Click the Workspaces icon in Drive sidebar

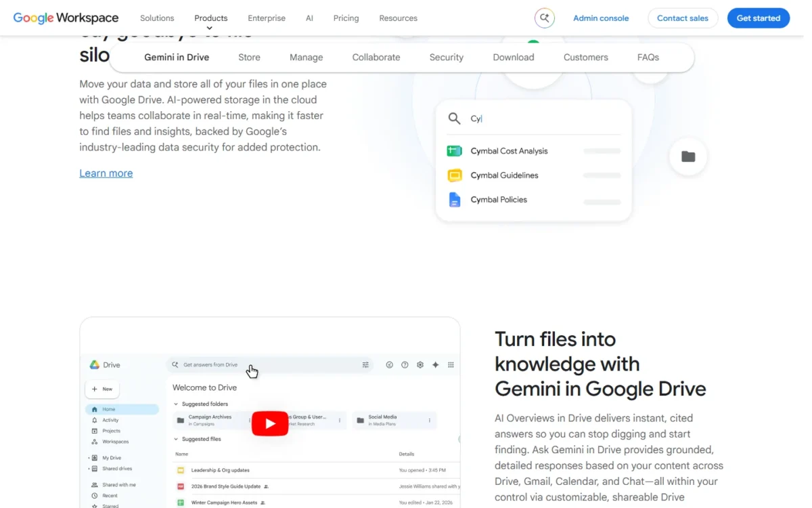coord(95,442)
